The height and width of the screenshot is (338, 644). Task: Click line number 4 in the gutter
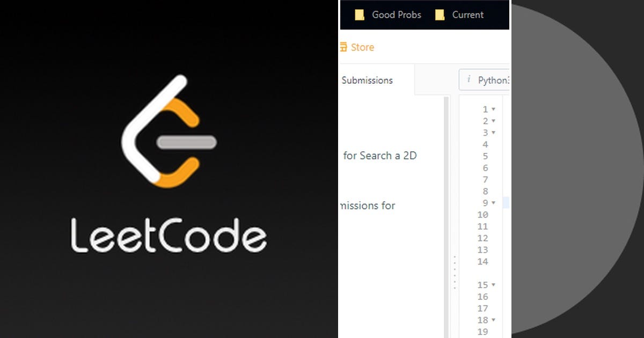tap(485, 144)
